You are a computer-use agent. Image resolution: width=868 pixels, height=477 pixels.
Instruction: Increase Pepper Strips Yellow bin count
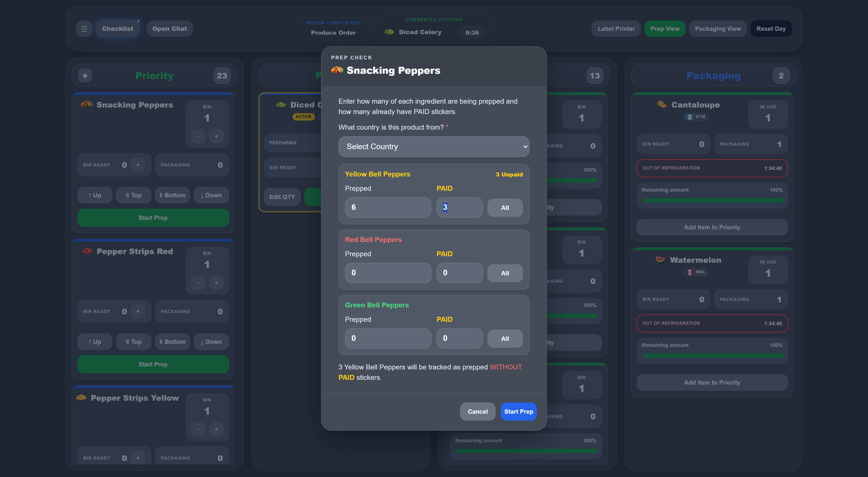pos(216,430)
